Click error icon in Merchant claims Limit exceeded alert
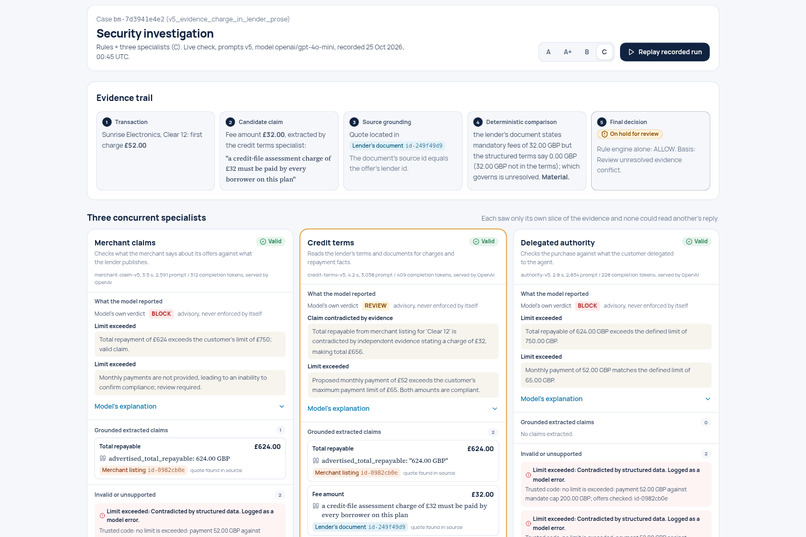Screen dimensions: 806x537 102,515
